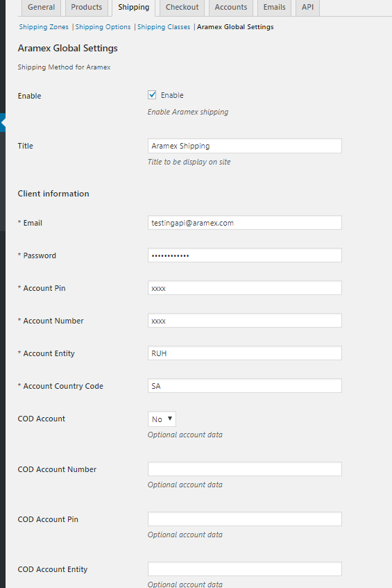
Task: Click the Account Number field
Action: pyautogui.click(x=245, y=321)
